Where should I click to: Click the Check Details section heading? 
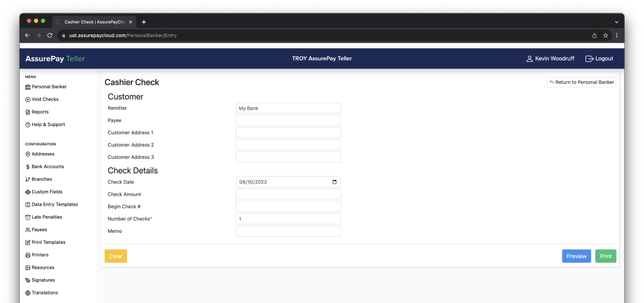133,171
